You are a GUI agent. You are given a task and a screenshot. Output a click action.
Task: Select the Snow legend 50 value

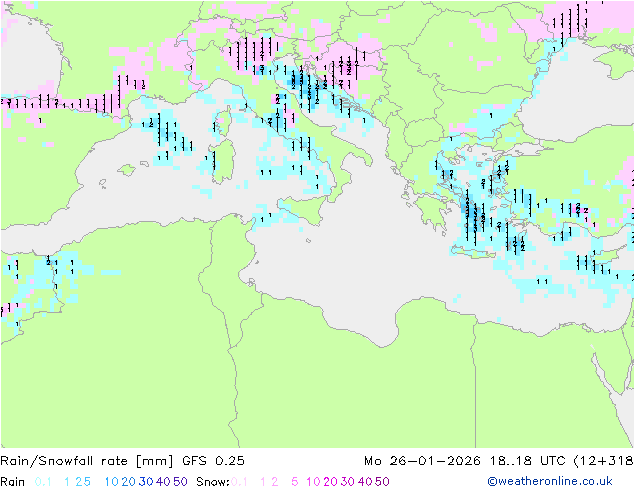[x=382, y=482]
